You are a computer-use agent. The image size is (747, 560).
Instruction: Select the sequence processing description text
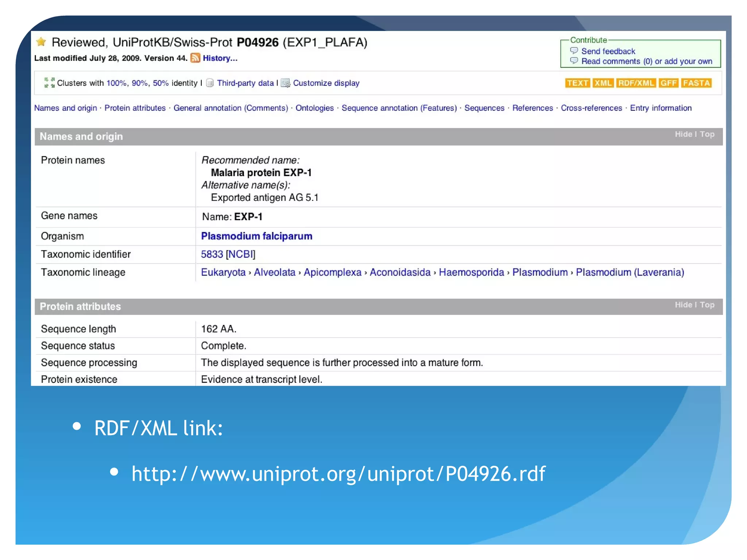[x=342, y=363]
